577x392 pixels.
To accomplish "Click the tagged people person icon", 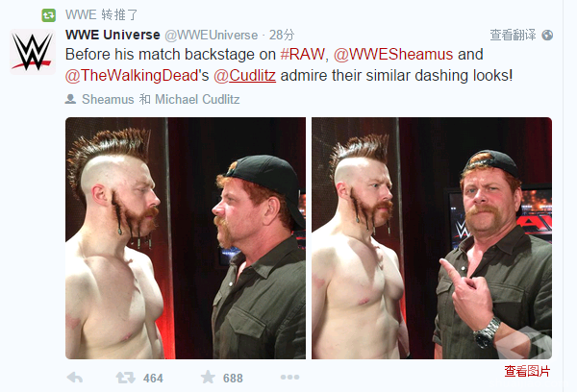I will (70, 99).
